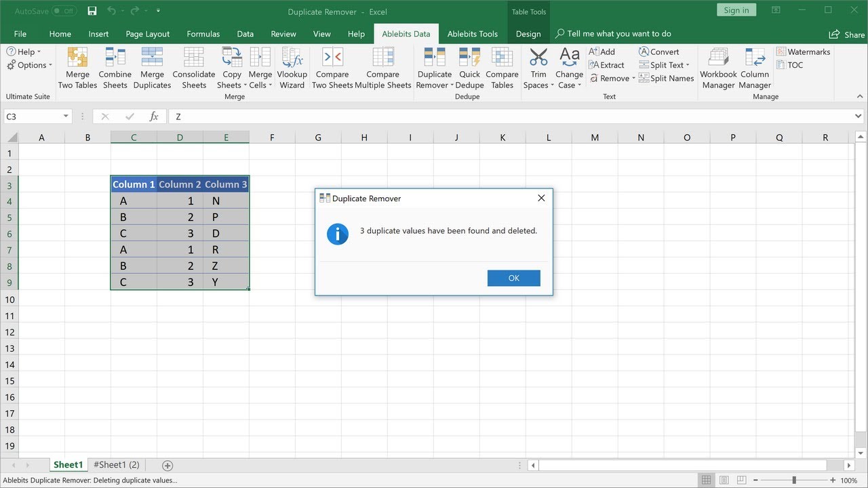Click the Tell me what you want search box
Image resolution: width=868 pixels, height=488 pixels.
(613, 34)
